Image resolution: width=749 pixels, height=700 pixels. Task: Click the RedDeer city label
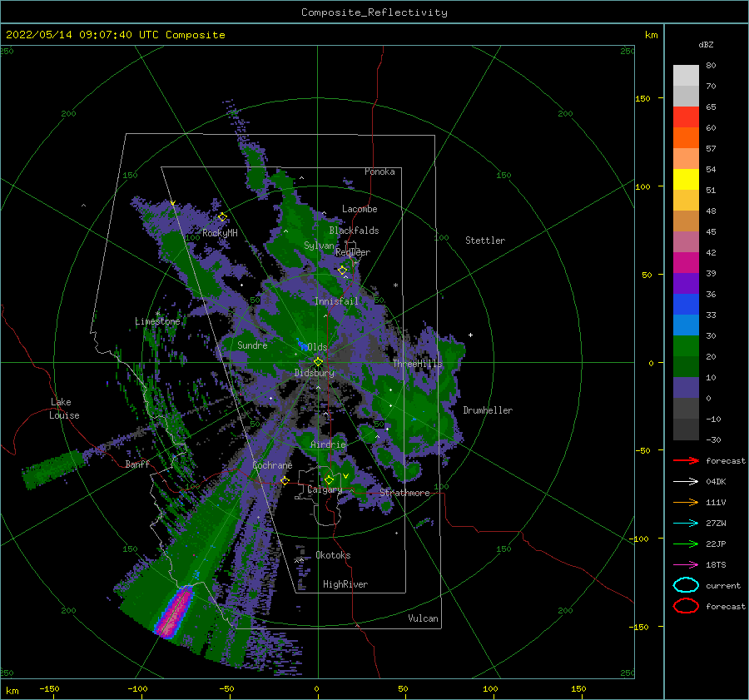click(x=353, y=252)
